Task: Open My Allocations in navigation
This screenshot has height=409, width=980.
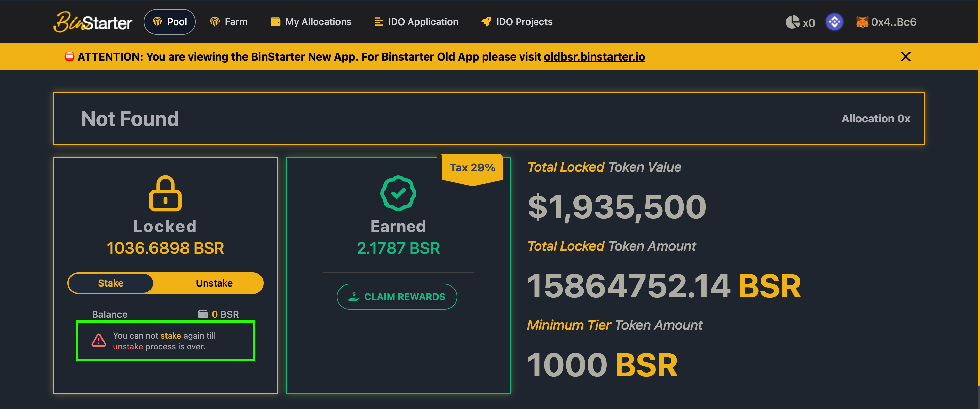Action: pos(311,22)
